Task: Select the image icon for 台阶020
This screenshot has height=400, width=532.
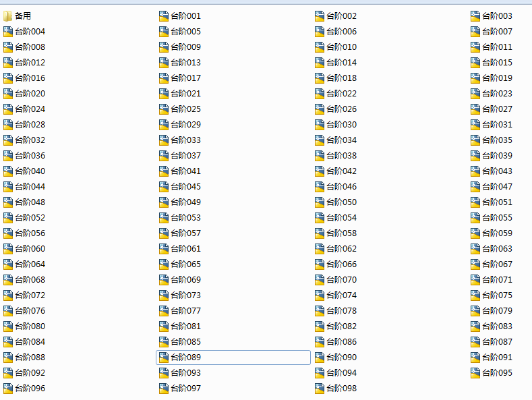Action: click(8, 93)
